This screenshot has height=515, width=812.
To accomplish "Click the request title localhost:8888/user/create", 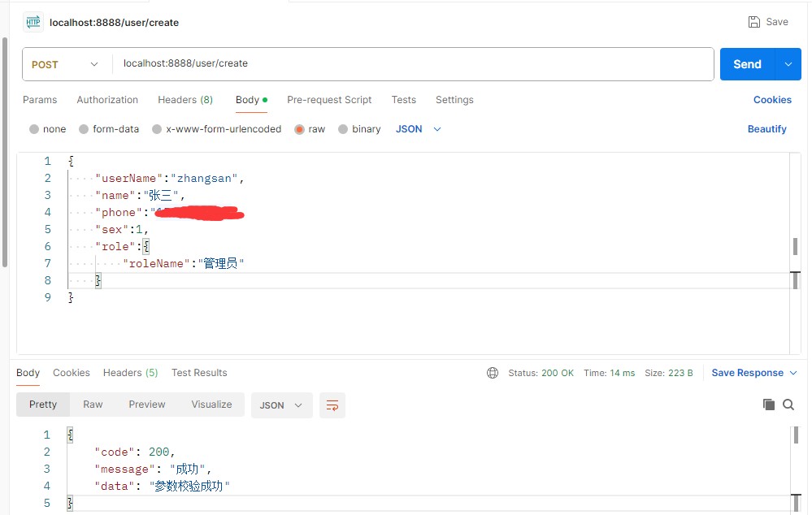I will (114, 22).
